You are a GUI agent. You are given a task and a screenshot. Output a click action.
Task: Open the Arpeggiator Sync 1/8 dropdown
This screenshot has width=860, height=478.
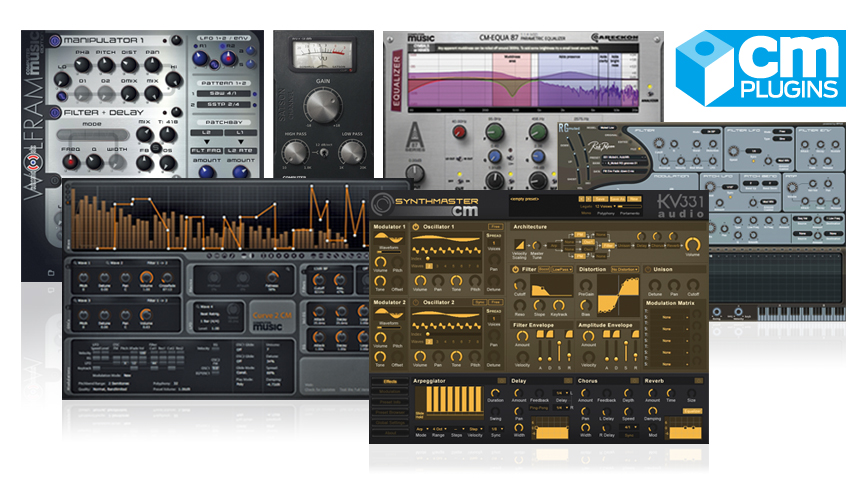coord(496,429)
